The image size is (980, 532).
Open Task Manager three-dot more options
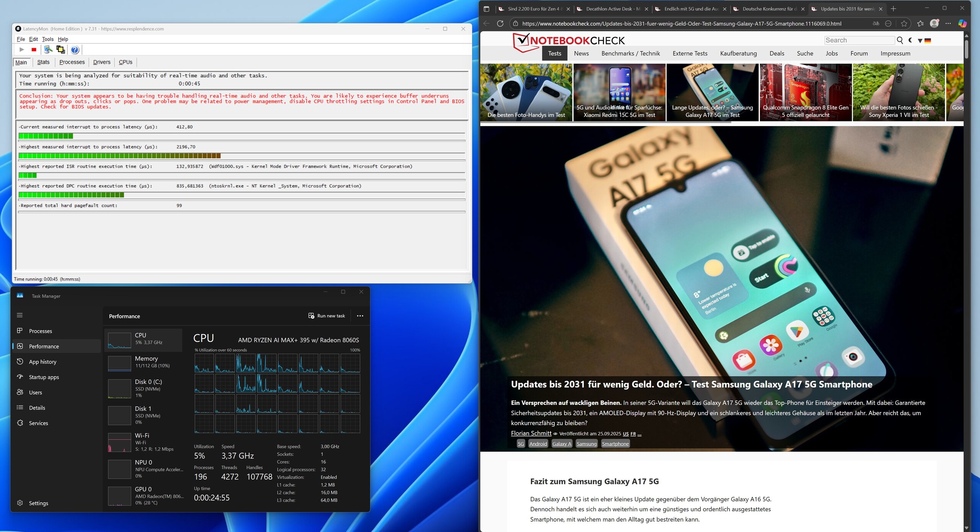pyautogui.click(x=360, y=316)
